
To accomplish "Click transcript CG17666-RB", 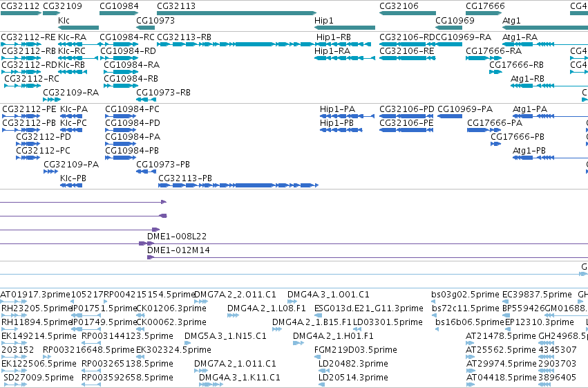I will (516, 65).
